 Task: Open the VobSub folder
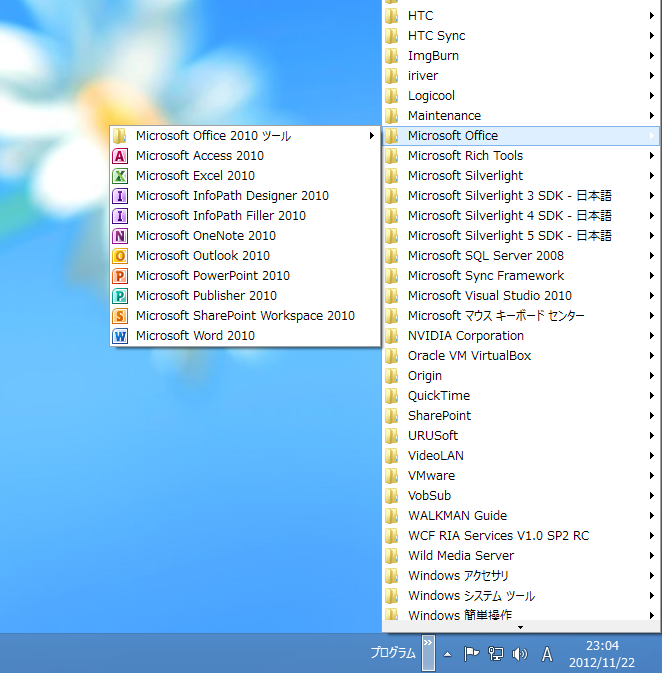pos(521,496)
